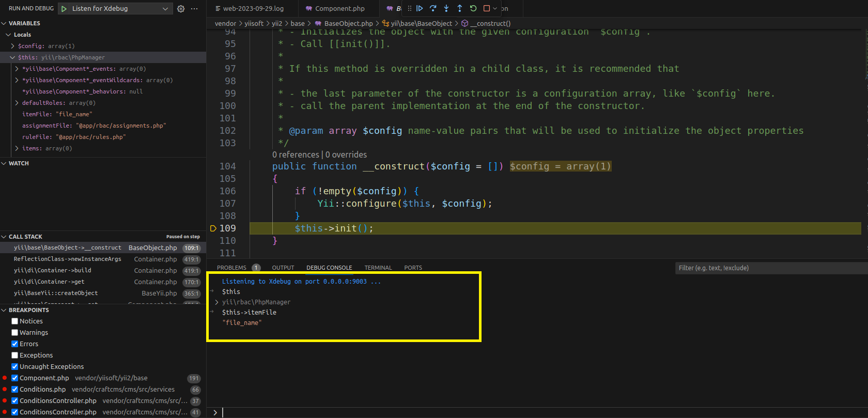Uncheck Uncaught Exceptions checkbox
868x418 pixels.
click(15, 367)
